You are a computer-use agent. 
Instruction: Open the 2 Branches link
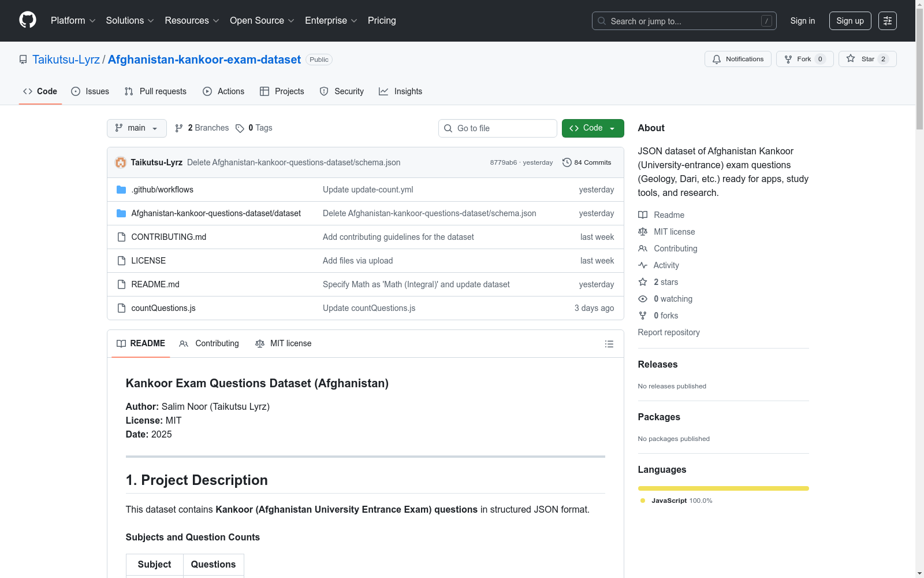point(202,128)
